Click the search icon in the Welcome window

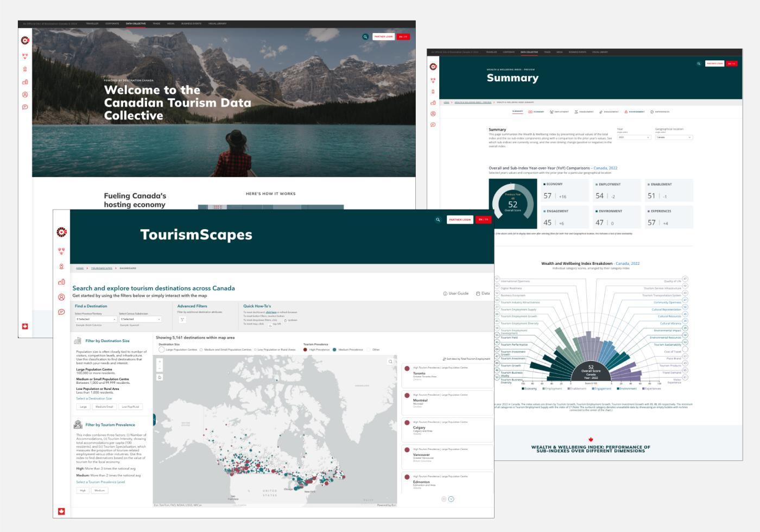[365, 37]
